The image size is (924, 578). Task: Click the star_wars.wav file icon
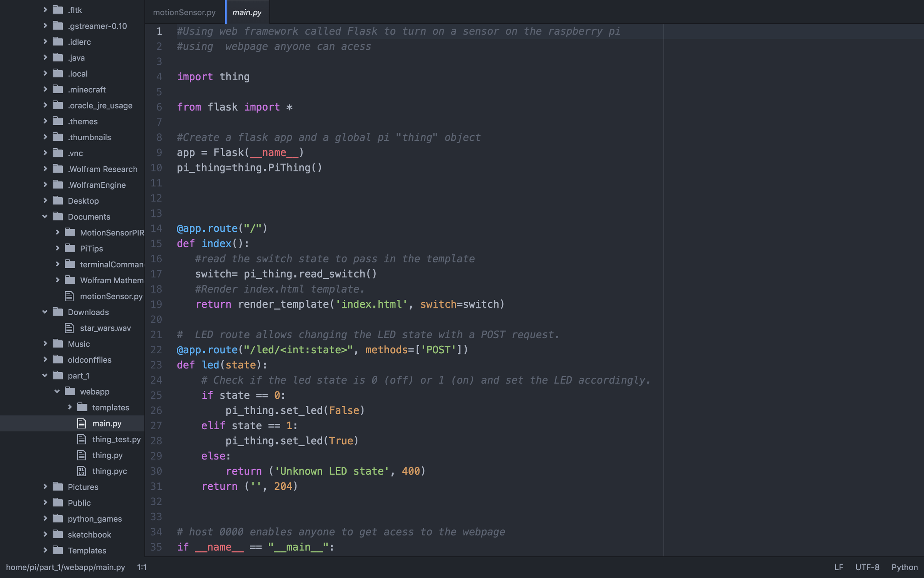point(69,328)
